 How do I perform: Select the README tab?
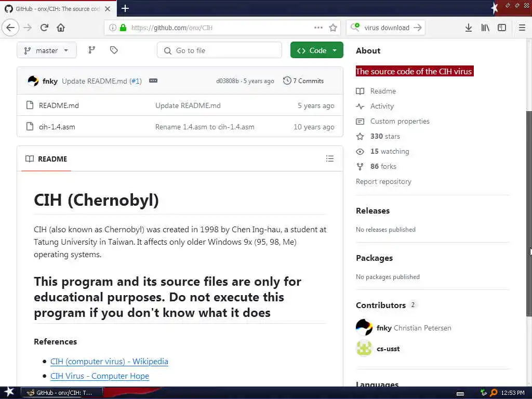point(46,159)
